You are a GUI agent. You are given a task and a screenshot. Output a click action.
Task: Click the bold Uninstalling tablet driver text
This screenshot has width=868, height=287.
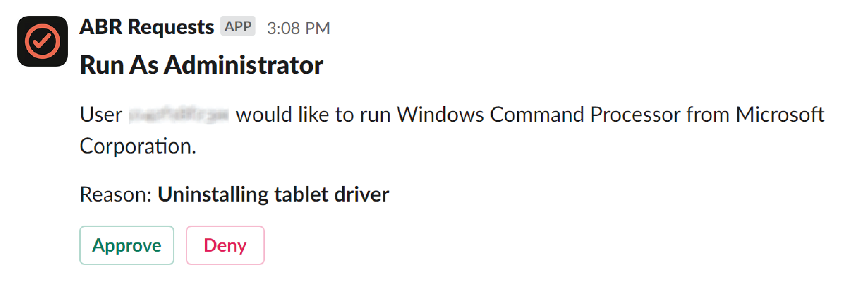pyautogui.click(x=273, y=195)
